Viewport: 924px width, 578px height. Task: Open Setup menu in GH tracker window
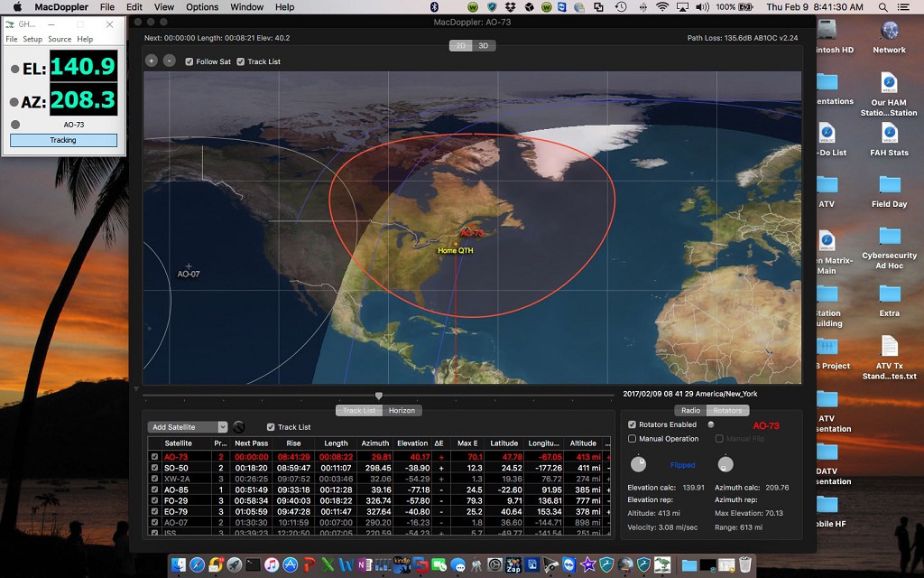(x=32, y=39)
